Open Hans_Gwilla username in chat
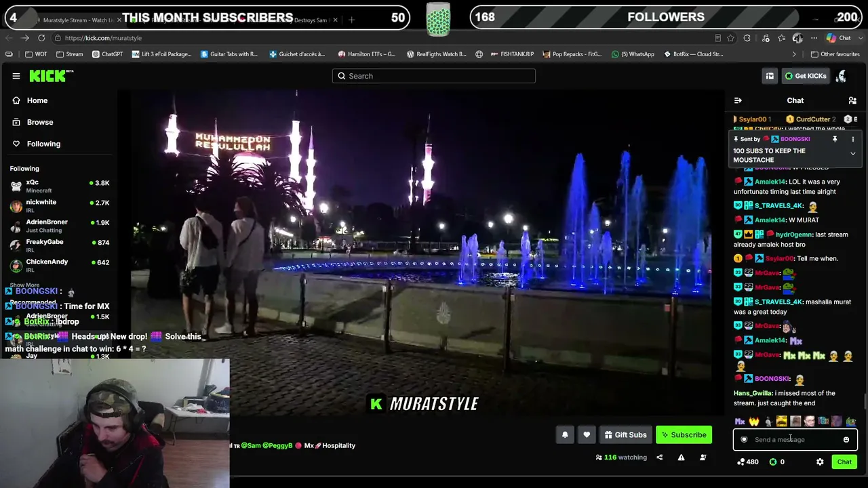The image size is (868, 488). click(x=753, y=393)
